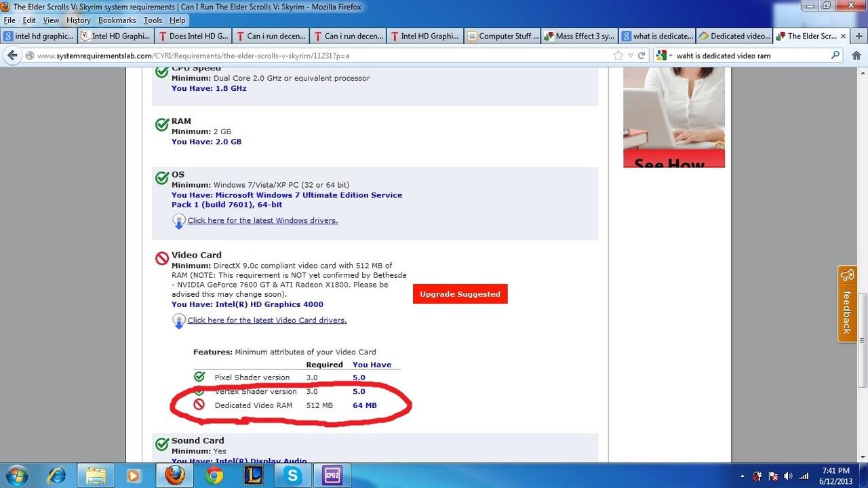Screen dimensions: 868x488
Task: Open the Help menu
Action: click(x=177, y=20)
